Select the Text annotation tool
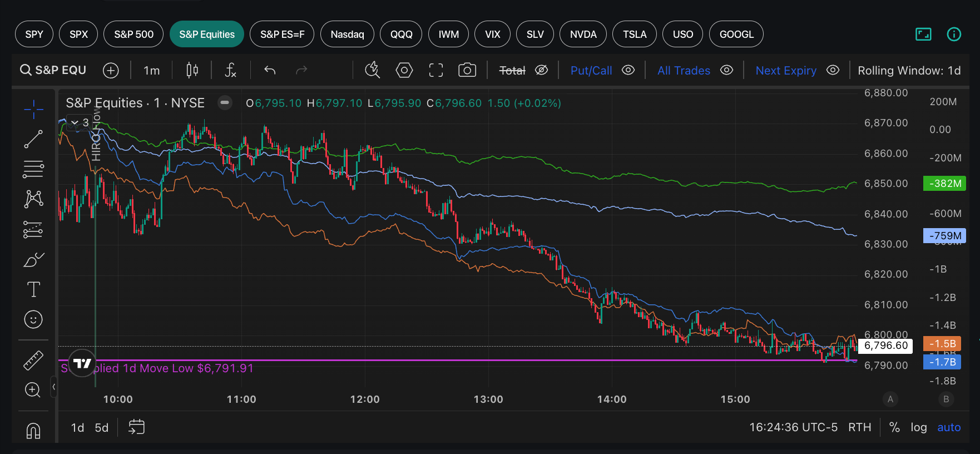The width and height of the screenshot is (980, 454). pos(33,289)
